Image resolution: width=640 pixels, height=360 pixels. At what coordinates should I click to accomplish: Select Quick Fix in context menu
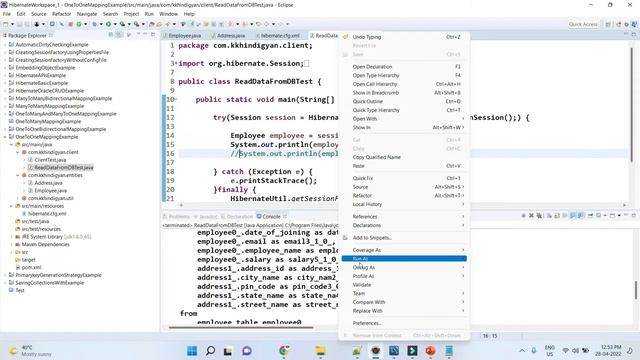click(404, 178)
